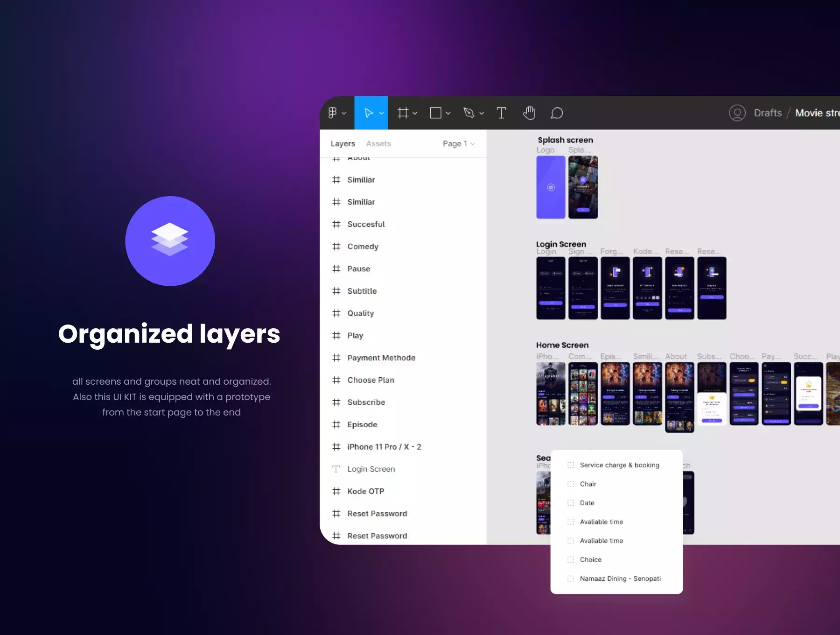Open the Login frame thumbnail
The height and width of the screenshot is (635, 840).
pyautogui.click(x=551, y=288)
